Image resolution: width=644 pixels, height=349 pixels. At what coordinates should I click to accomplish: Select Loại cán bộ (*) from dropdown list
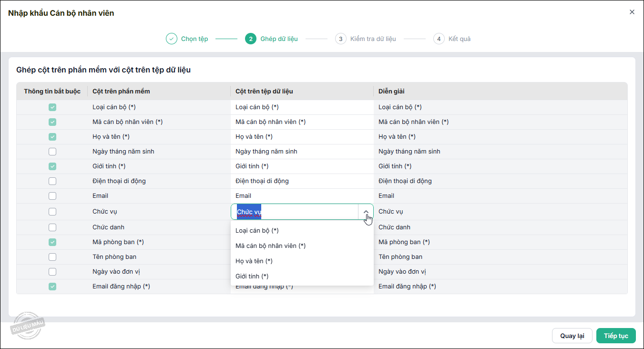coord(257,231)
